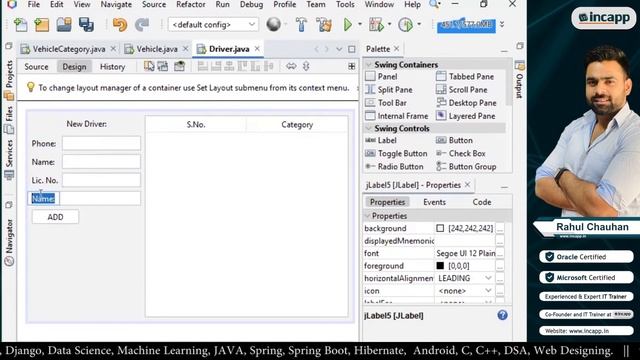640x360 pixels.
Task: Click the split plus icon at designer toolbar right
Action: (352, 66)
